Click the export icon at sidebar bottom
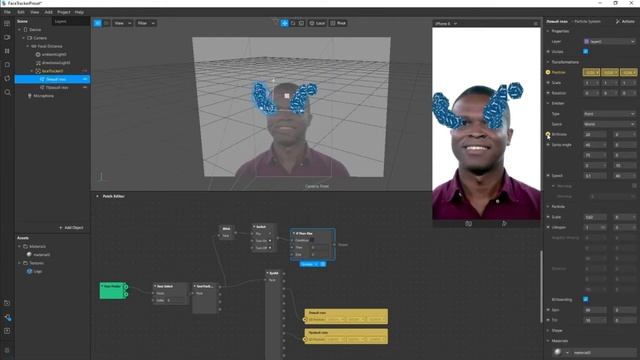This screenshot has height=360, width=640. pyautogui.click(x=7, y=331)
